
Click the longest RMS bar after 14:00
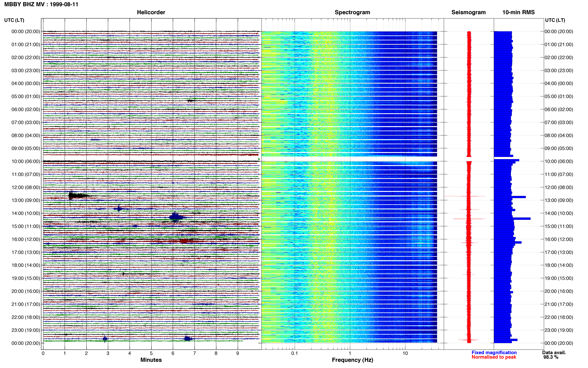(x=512, y=219)
